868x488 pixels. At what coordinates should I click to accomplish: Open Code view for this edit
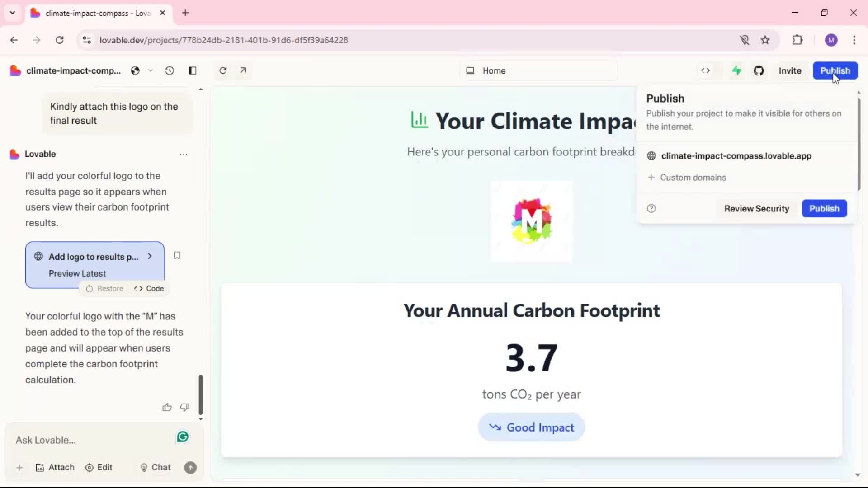[x=149, y=288]
